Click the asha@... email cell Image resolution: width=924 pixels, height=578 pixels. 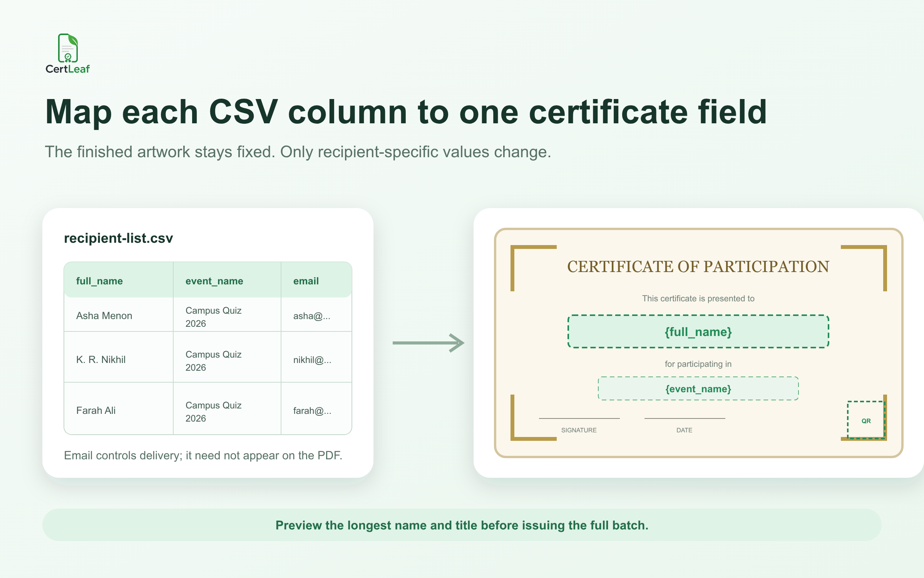click(x=316, y=315)
